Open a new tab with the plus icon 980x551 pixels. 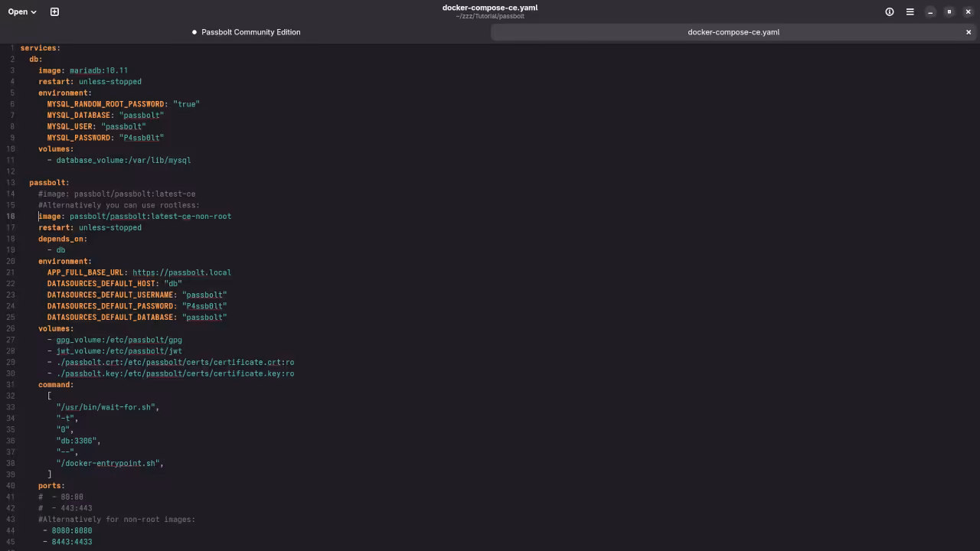[54, 11]
